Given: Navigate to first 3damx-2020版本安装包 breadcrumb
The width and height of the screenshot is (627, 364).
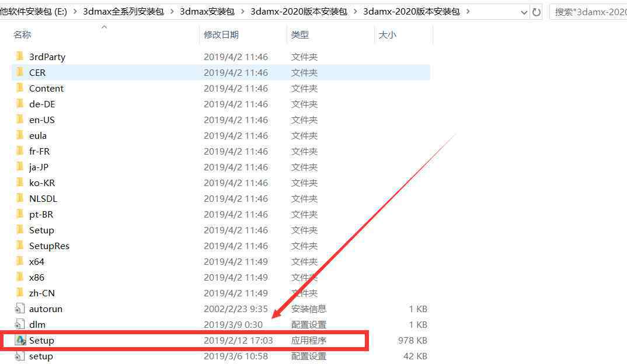Looking at the screenshot, I should (299, 12).
